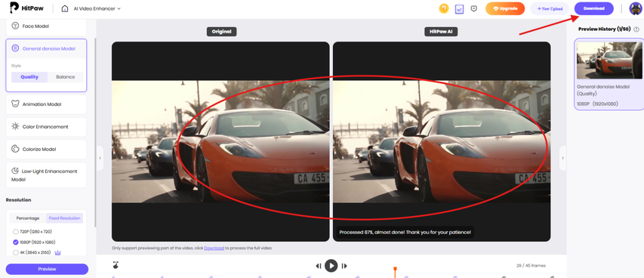
Task: Choose the Balance style toggle
Action: tap(65, 77)
